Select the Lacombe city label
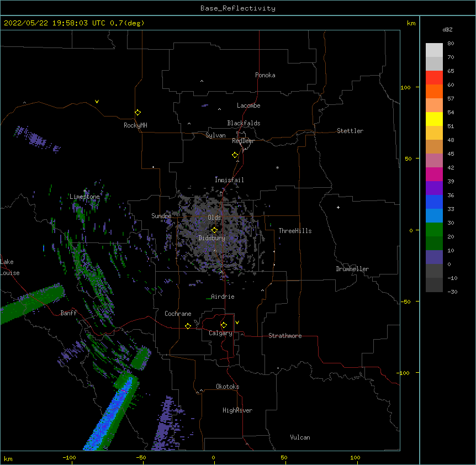Screen dimensions: 476x465 point(248,105)
